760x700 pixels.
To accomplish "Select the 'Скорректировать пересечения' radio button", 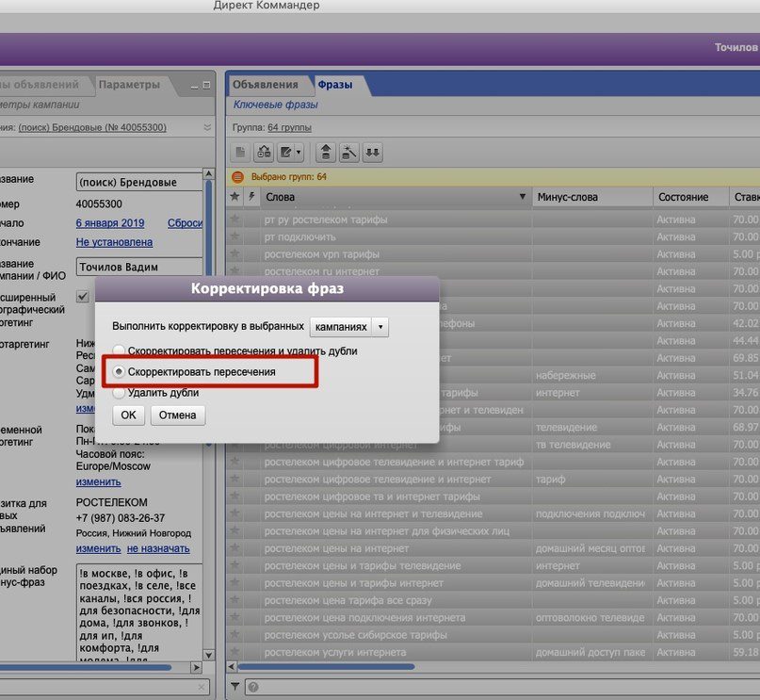I will click(x=119, y=372).
